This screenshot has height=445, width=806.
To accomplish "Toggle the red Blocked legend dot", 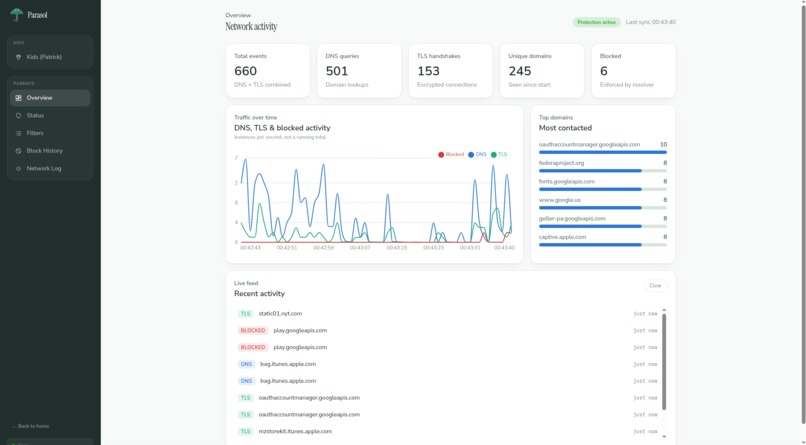I will pos(441,155).
